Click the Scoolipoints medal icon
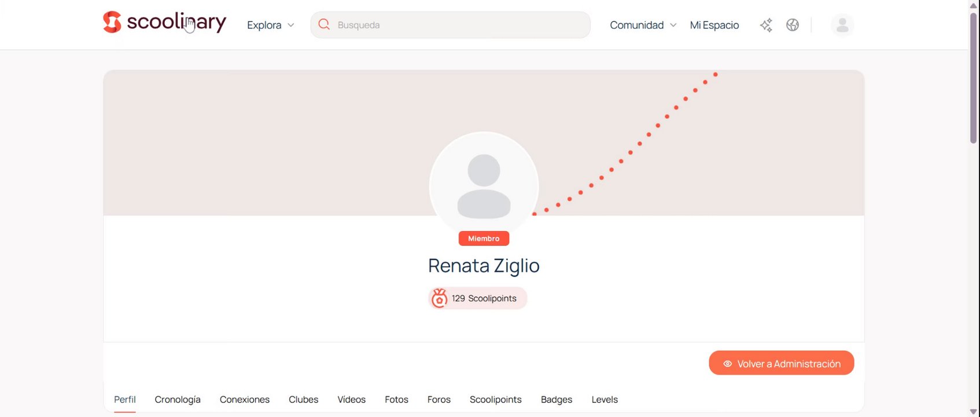This screenshot has width=980, height=417. [x=440, y=298]
